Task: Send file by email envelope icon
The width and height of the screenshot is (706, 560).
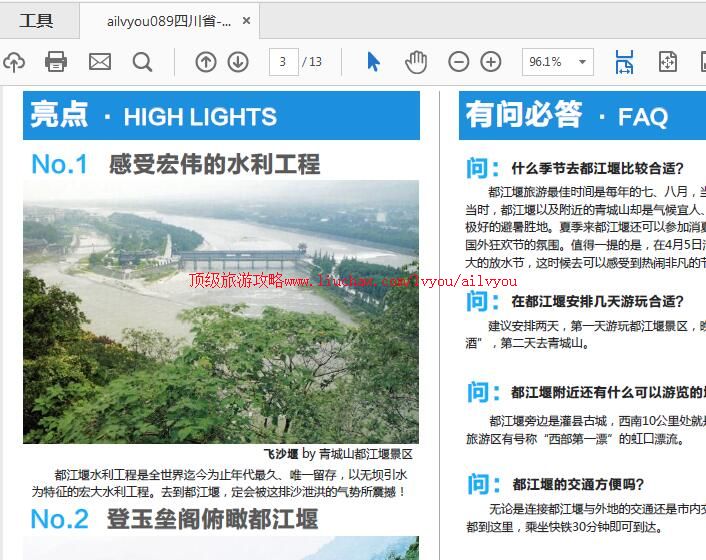Action: (100, 62)
